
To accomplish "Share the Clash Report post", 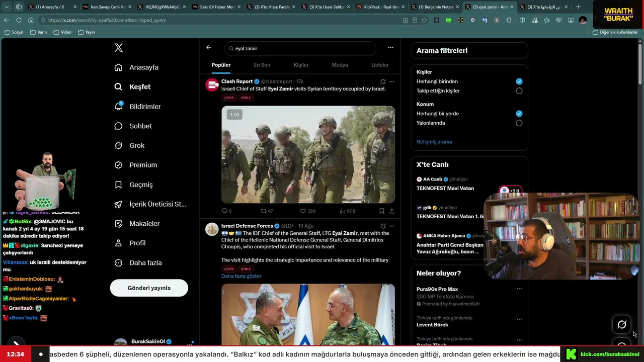I will (x=392, y=211).
